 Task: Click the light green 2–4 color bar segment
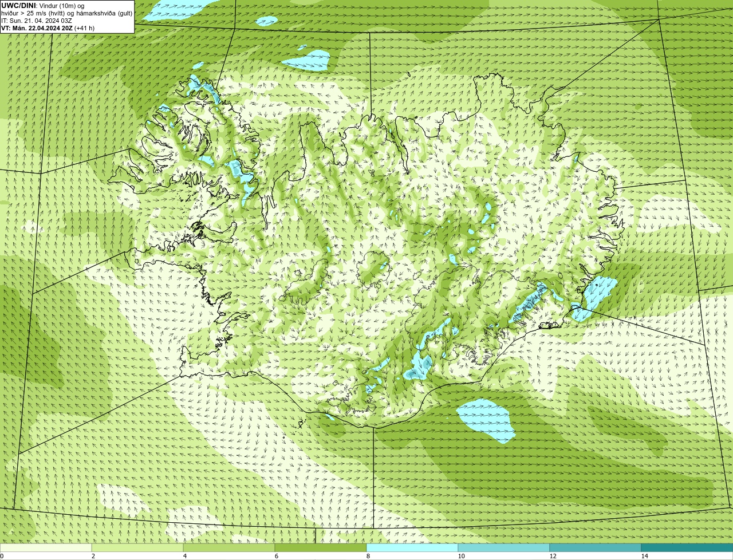pyautogui.click(x=137, y=548)
